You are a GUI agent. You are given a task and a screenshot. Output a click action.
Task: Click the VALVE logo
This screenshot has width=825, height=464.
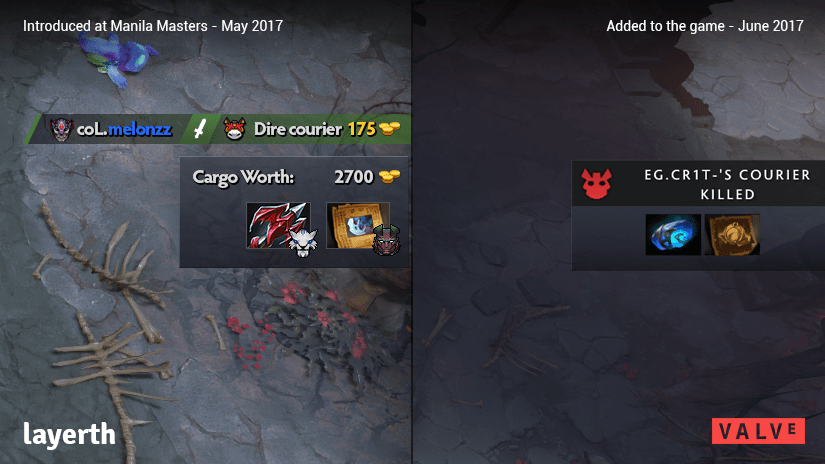click(x=758, y=431)
